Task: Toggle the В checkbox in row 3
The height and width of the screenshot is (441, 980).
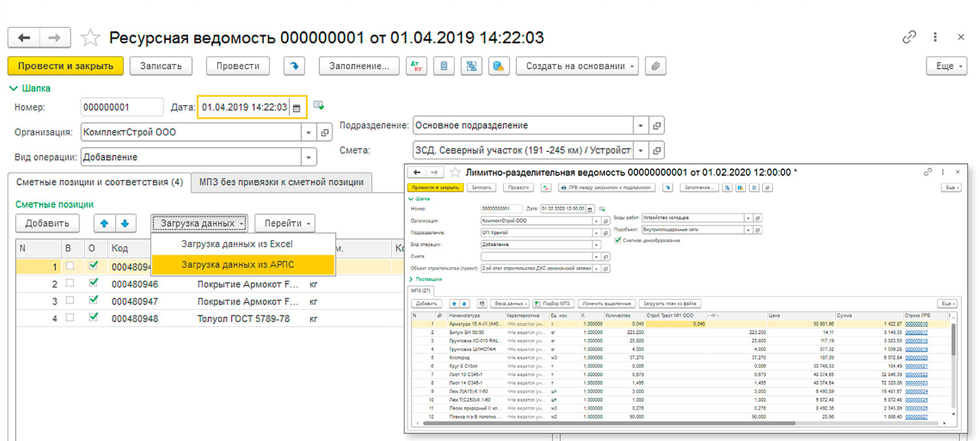Action: (x=70, y=301)
